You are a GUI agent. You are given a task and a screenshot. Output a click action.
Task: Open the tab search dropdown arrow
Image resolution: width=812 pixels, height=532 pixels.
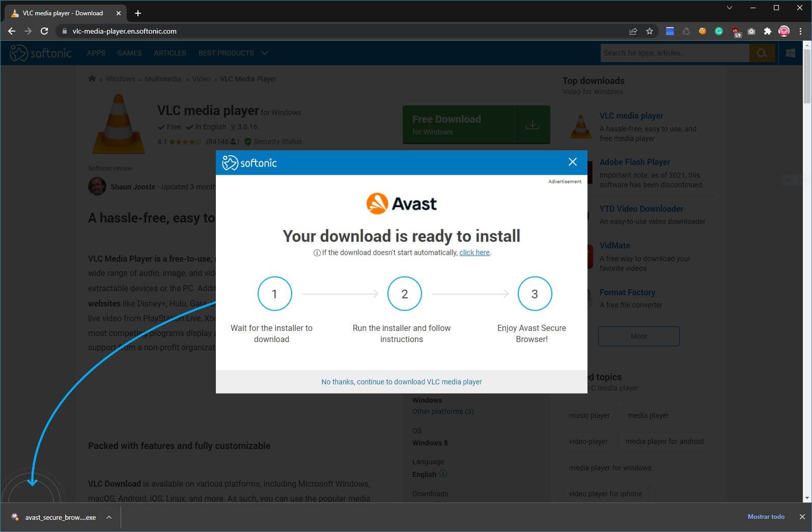(x=729, y=8)
